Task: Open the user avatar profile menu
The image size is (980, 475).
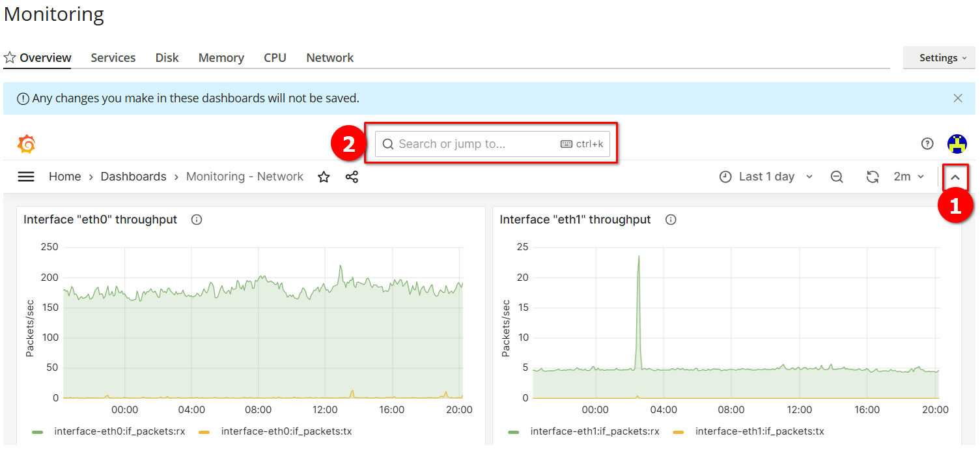Action: (957, 144)
